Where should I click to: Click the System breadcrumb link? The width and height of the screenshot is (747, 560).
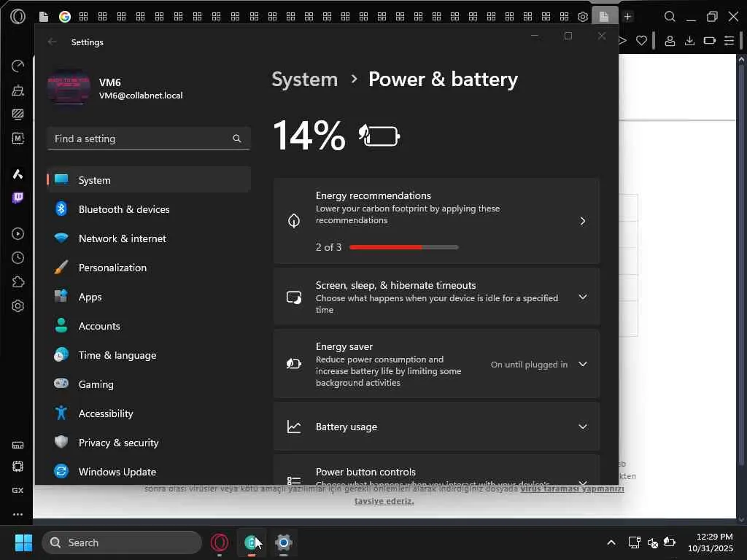[304, 79]
